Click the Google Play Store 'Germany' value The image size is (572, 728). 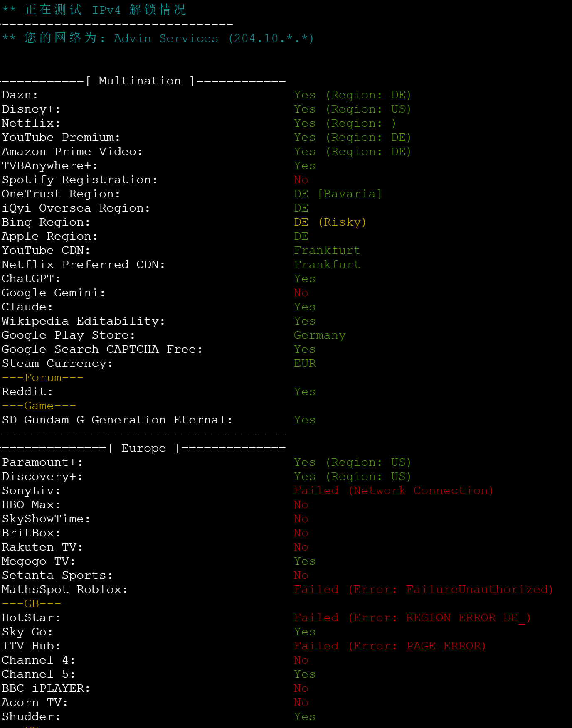click(320, 335)
